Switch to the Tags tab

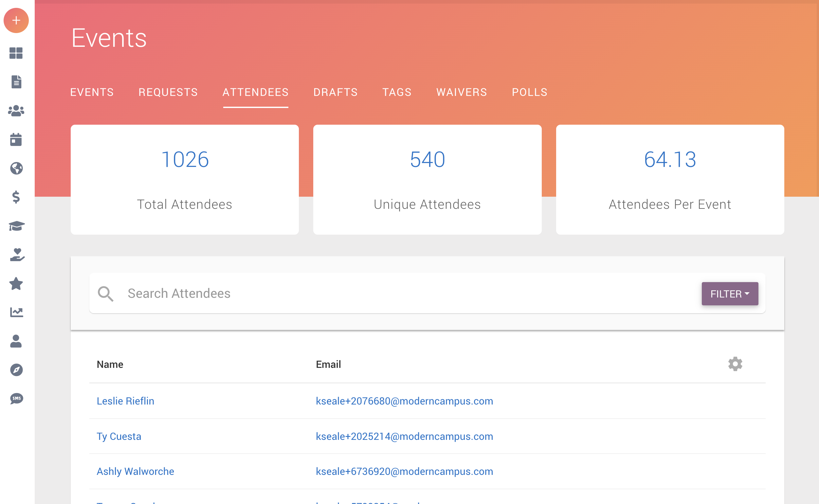(x=397, y=92)
